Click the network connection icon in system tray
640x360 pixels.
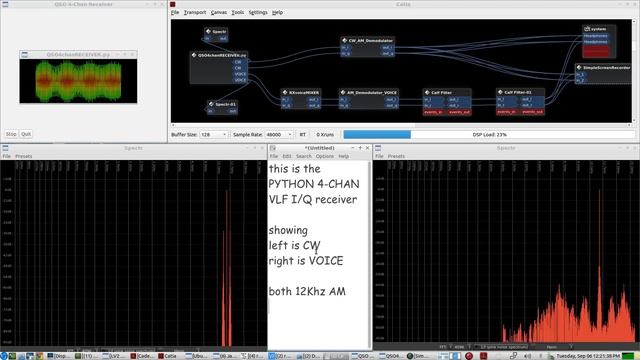(513, 356)
